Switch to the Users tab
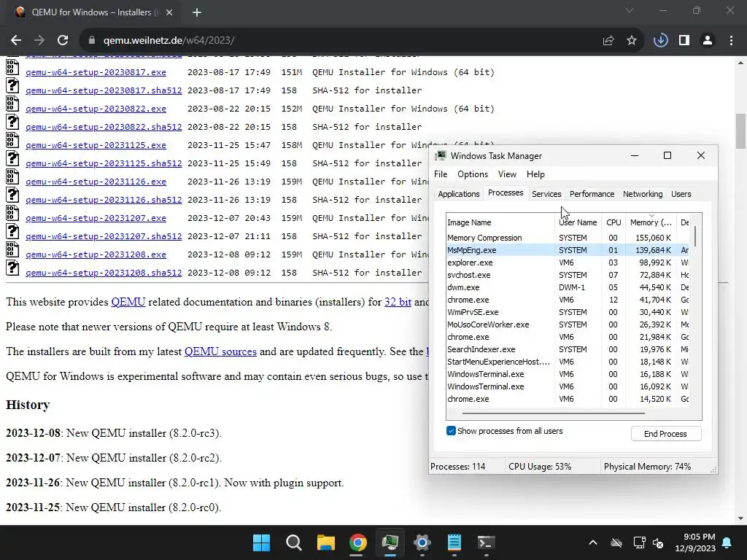The height and width of the screenshot is (560, 747). click(x=681, y=194)
